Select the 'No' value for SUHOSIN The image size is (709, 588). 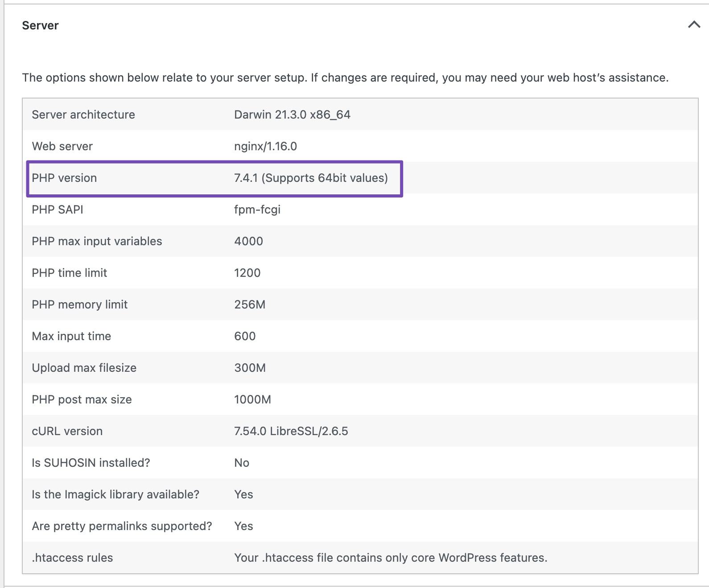(x=242, y=463)
